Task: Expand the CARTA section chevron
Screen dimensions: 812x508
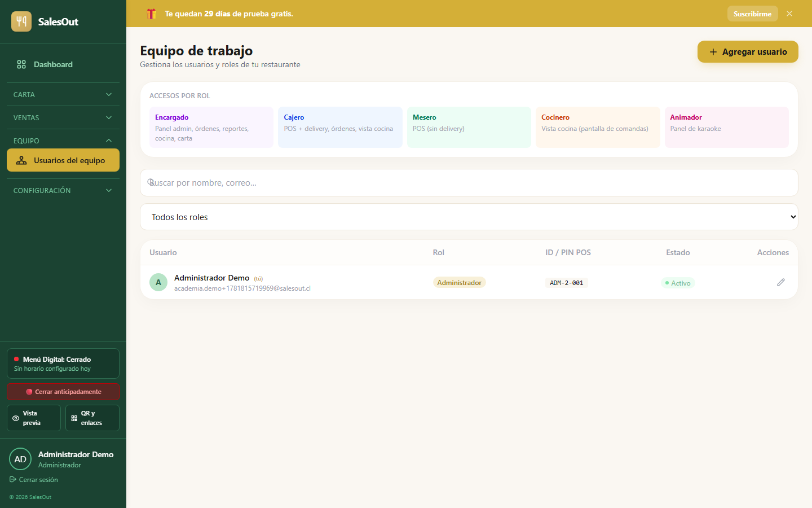Action: click(x=109, y=94)
